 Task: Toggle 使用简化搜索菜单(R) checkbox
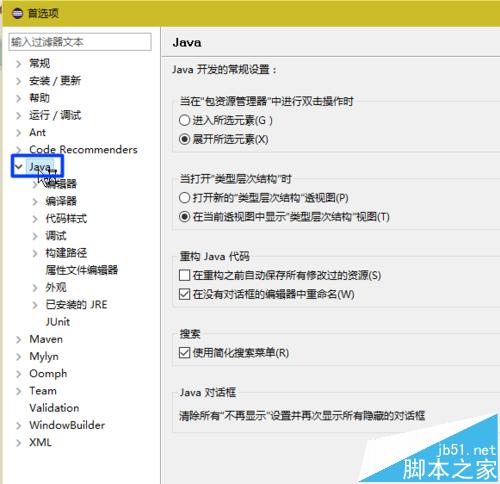tap(184, 353)
